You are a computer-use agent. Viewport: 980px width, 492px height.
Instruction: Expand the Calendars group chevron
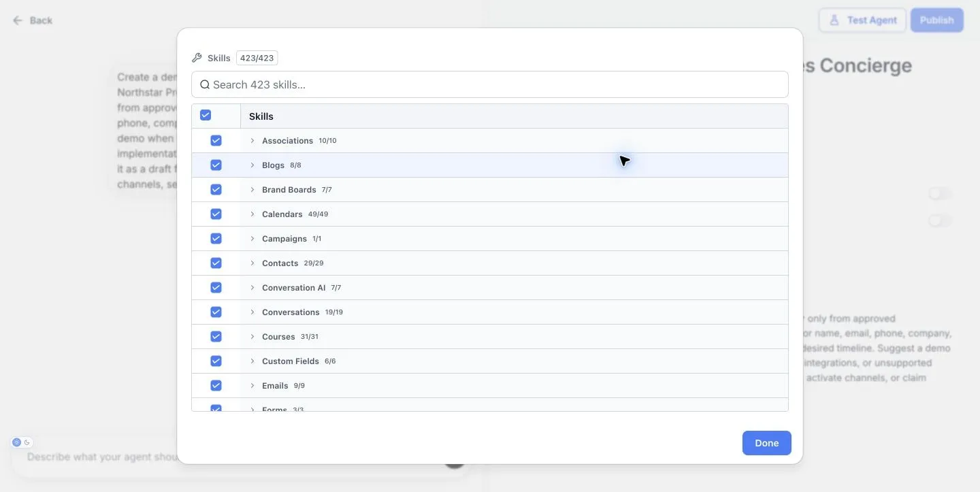pyautogui.click(x=252, y=214)
